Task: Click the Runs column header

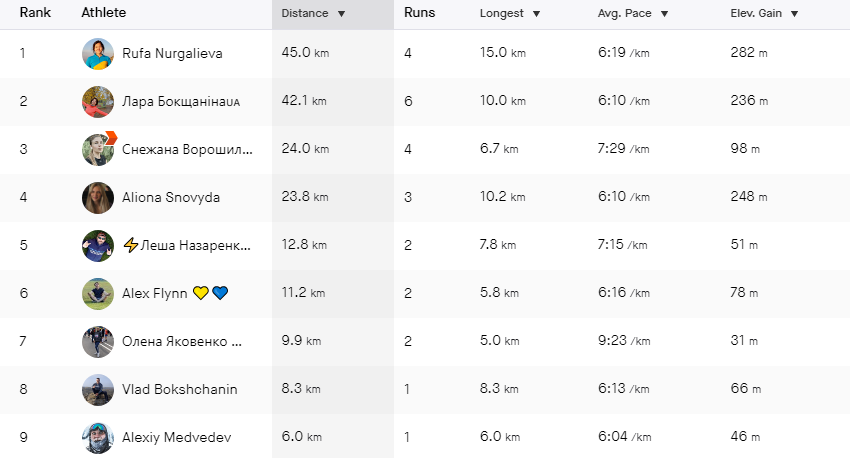Action: point(419,13)
